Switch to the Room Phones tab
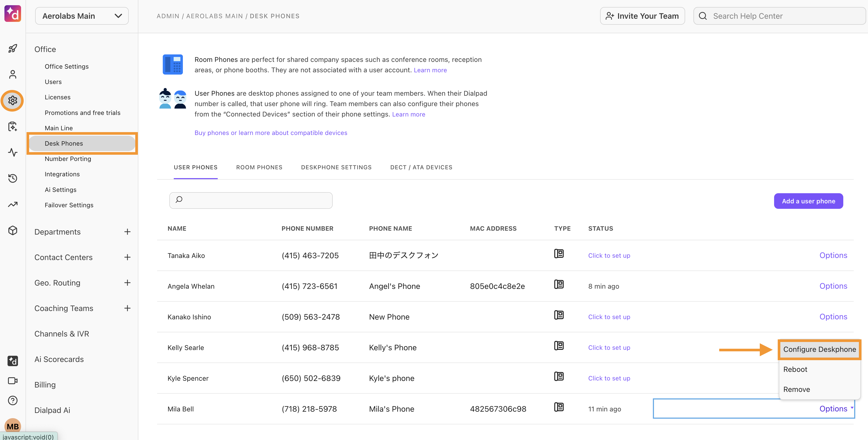Screen dimensions: 868x440 (259, 167)
